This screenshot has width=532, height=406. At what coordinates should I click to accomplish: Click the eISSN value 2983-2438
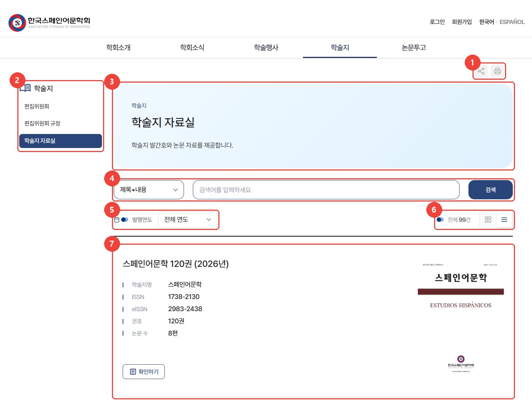185,309
